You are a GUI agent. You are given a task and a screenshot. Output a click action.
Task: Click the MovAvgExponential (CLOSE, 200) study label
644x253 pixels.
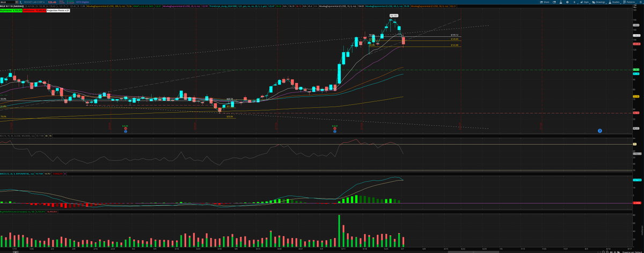click(x=106, y=6)
